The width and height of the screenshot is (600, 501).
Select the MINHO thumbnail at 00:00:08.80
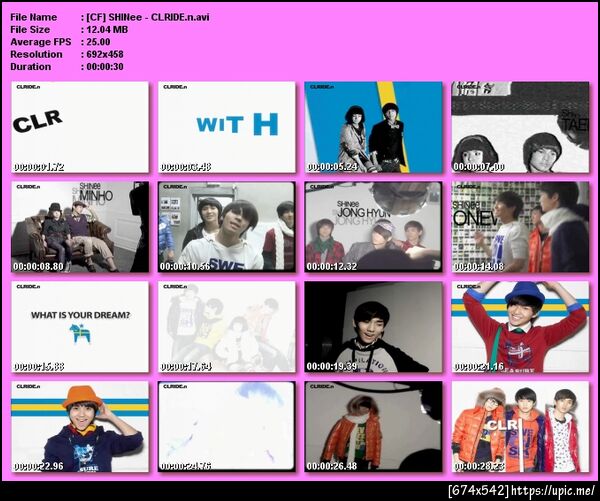coord(80,227)
